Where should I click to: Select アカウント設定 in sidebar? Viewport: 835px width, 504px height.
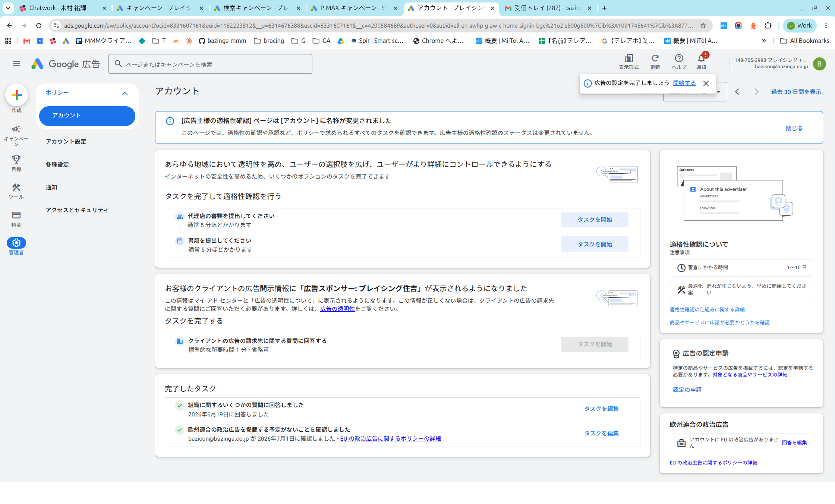click(x=66, y=141)
